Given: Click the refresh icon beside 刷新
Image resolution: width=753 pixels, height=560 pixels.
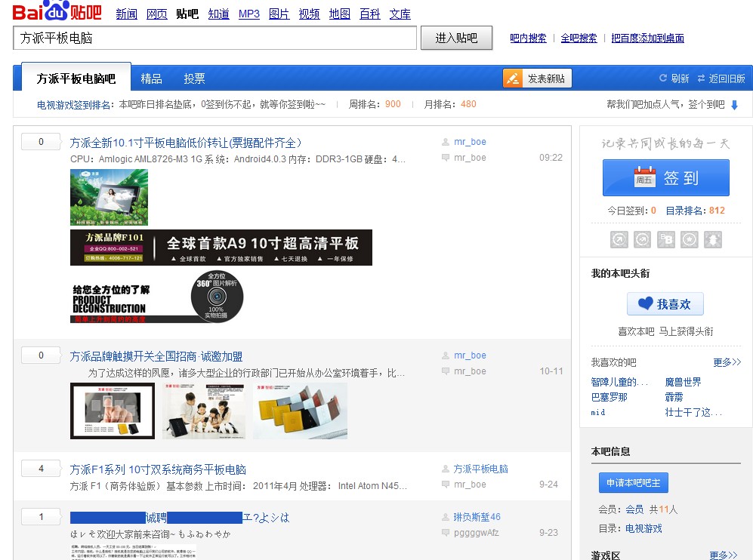Looking at the screenshot, I should (662, 78).
